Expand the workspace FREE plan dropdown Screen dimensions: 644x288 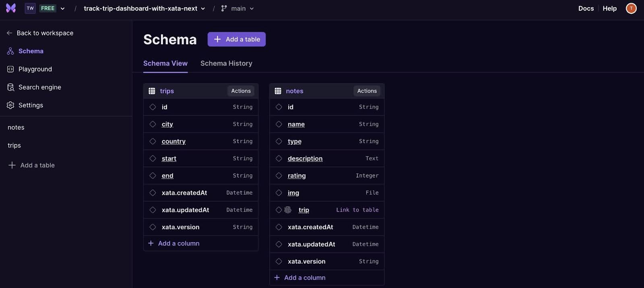[62, 8]
